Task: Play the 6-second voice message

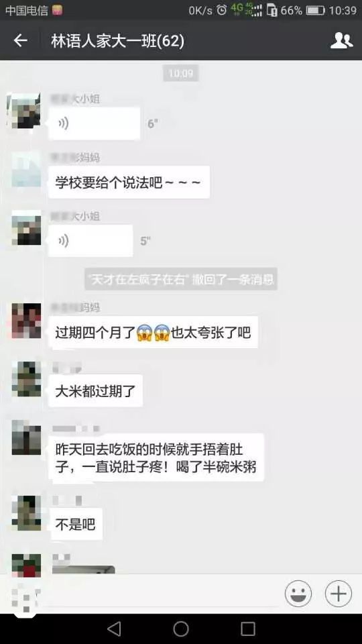Action: [x=95, y=123]
